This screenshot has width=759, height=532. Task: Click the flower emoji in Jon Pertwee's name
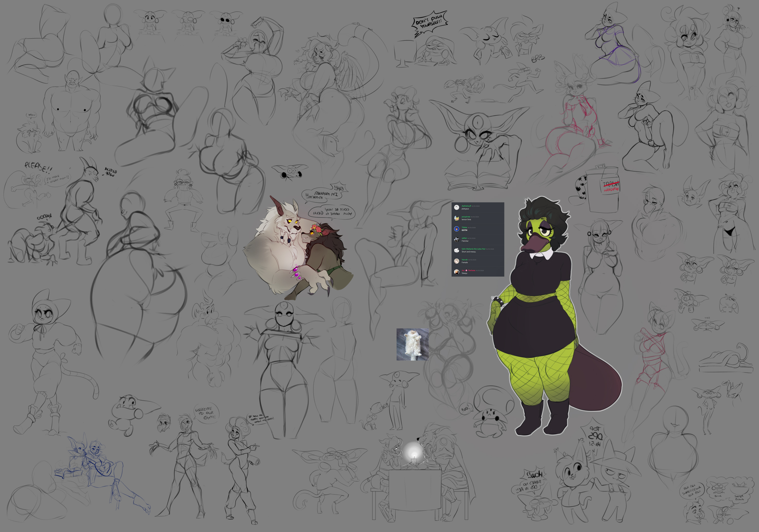(466, 270)
